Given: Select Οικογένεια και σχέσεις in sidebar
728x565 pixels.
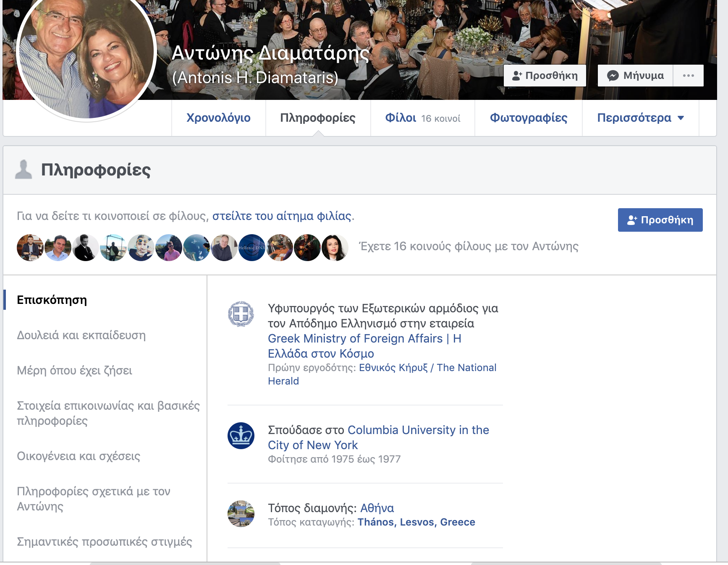Looking at the screenshot, I should click(x=79, y=456).
